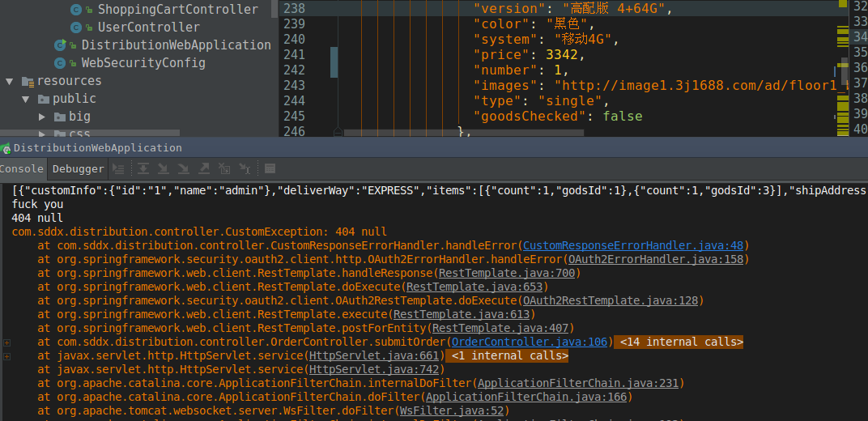
Task: Click class icon beside WebSecurityConfig
Action: coord(60,62)
